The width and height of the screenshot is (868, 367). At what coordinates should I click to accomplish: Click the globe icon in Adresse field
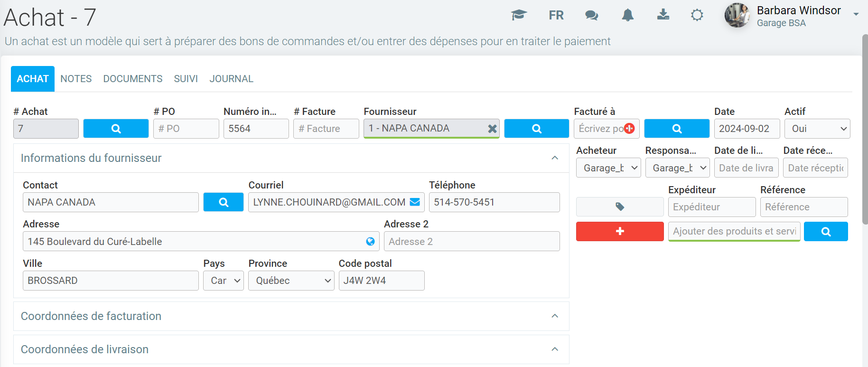pyautogui.click(x=370, y=242)
